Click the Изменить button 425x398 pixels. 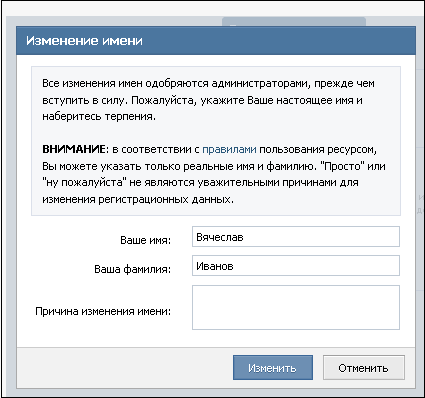(x=273, y=368)
